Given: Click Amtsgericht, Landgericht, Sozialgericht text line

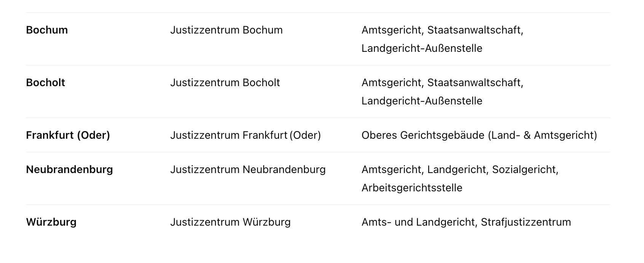Looking at the screenshot, I should [460, 170].
